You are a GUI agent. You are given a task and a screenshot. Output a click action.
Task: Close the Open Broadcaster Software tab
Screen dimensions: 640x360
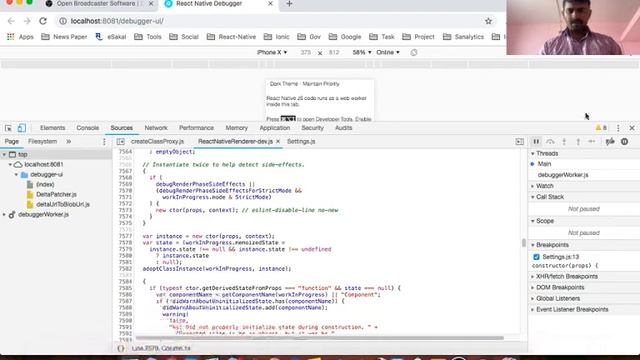click(151, 4)
